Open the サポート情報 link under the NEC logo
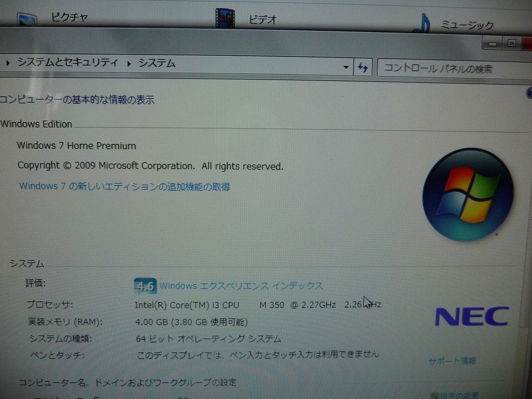Screen dimensions: 532x399 (452, 361)
